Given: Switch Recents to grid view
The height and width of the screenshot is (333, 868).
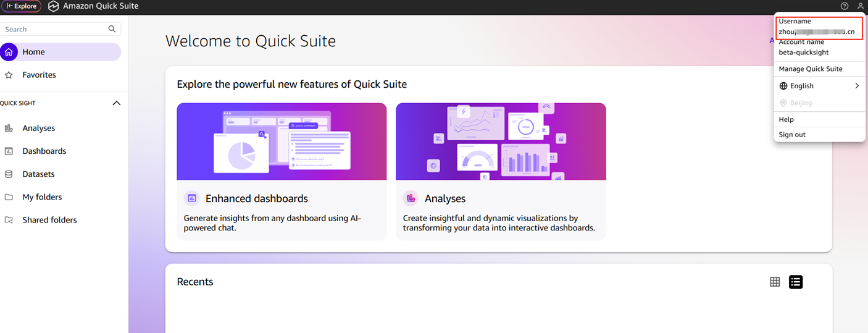Looking at the screenshot, I should 775,282.
